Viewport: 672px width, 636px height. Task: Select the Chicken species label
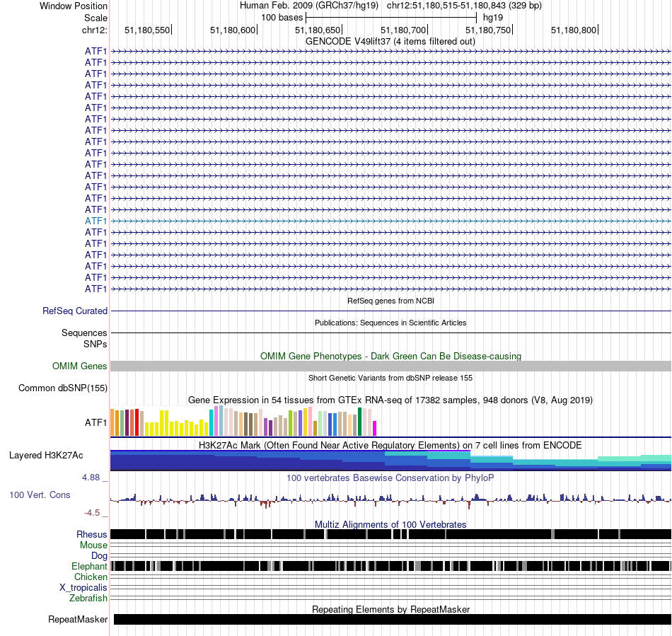click(91, 577)
